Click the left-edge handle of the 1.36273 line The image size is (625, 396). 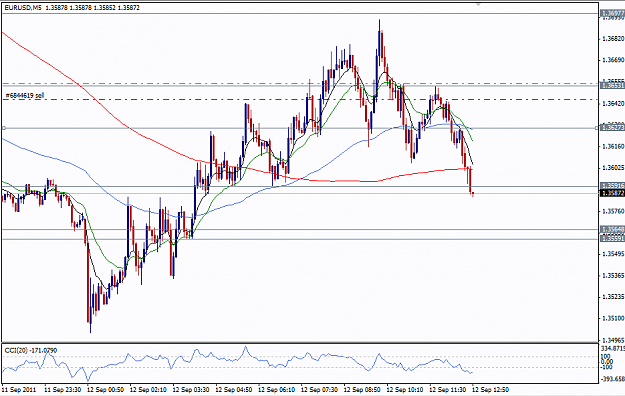[4, 128]
